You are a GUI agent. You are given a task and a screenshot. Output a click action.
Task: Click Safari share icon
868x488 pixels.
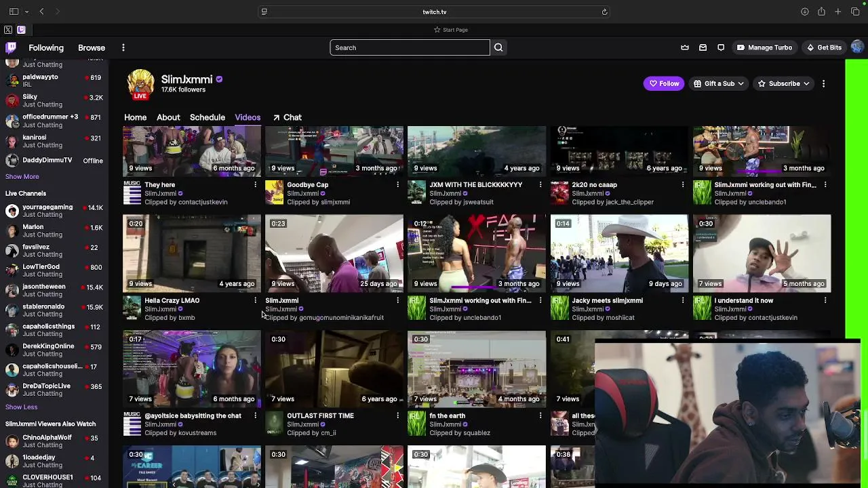point(821,12)
